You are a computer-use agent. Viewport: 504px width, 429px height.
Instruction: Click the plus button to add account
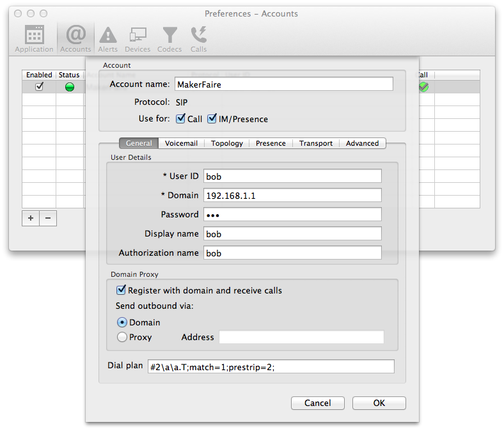31,218
